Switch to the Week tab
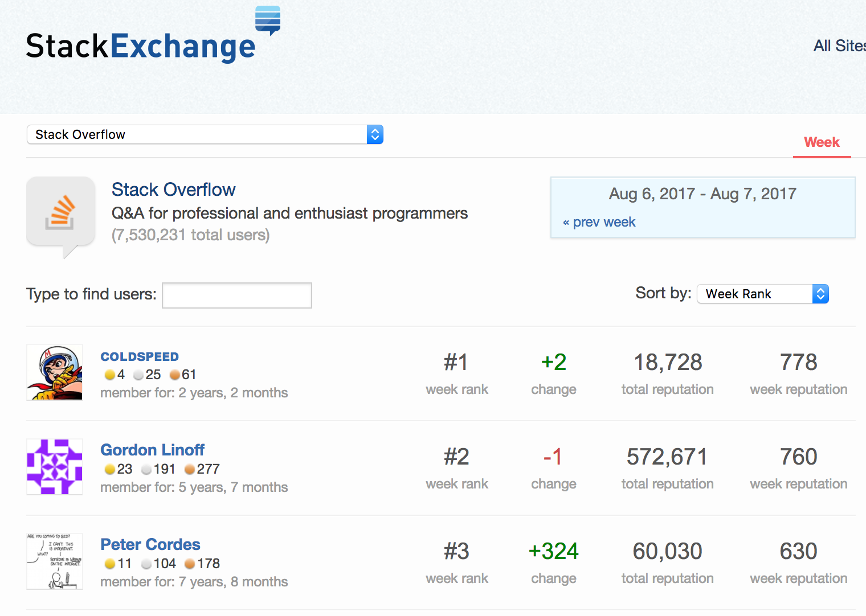The image size is (866, 616). coord(822,142)
